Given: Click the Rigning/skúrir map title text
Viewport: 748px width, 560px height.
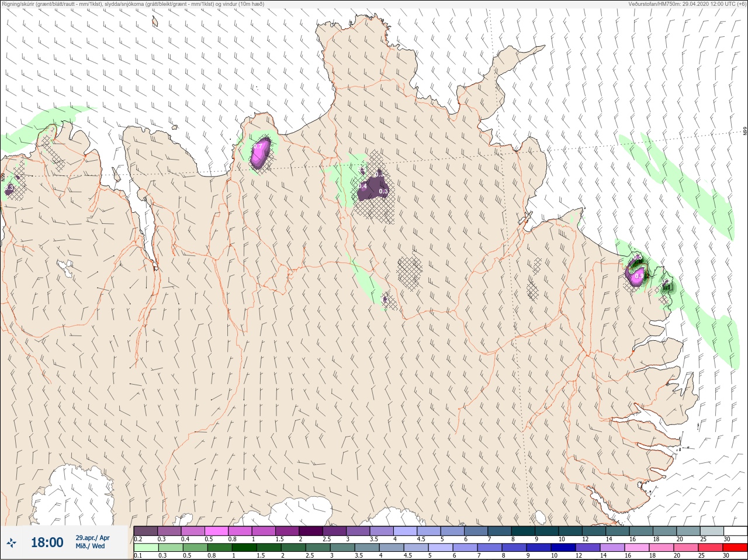Looking at the screenshot, I should pos(133,4).
